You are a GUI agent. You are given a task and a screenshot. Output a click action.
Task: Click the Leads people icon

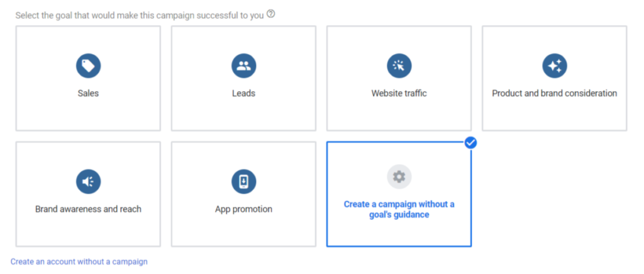243,65
